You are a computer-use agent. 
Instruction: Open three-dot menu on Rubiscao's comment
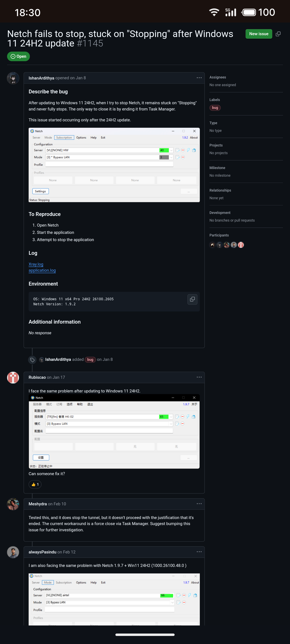(x=199, y=377)
